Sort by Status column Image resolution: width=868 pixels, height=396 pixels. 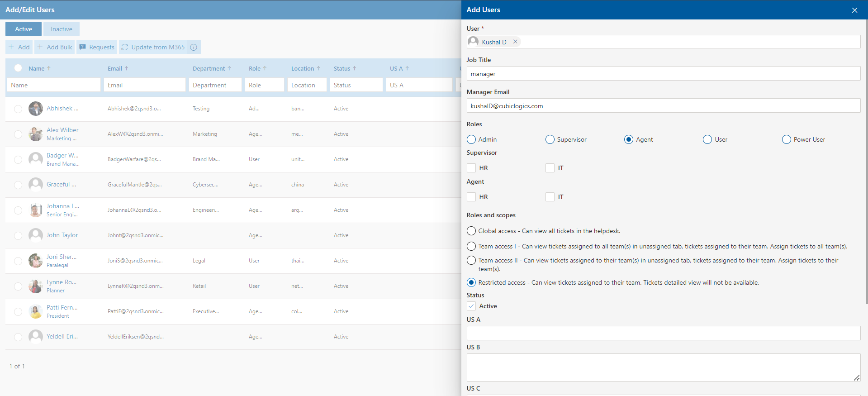[x=345, y=68]
